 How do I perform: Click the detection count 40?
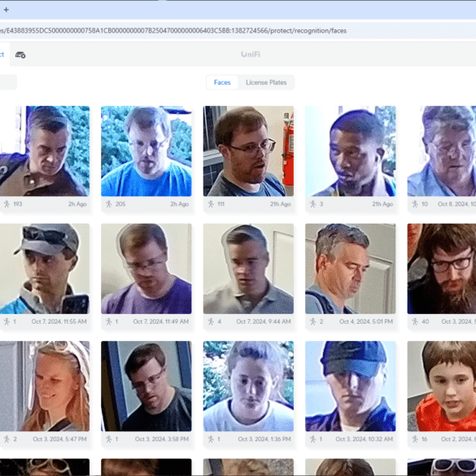426,321
